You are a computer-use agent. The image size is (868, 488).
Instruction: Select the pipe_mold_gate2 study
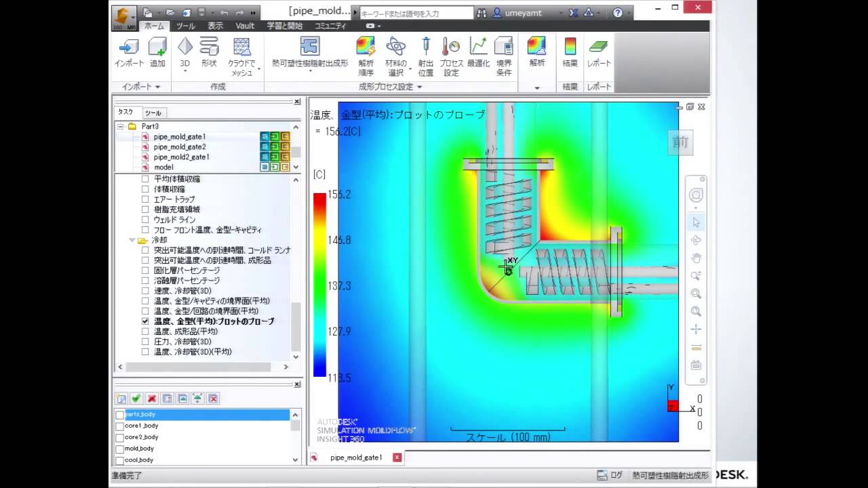[x=180, y=147]
